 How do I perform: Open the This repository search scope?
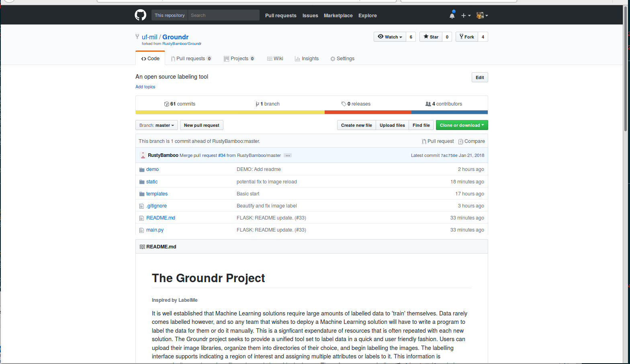coord(170,15)
